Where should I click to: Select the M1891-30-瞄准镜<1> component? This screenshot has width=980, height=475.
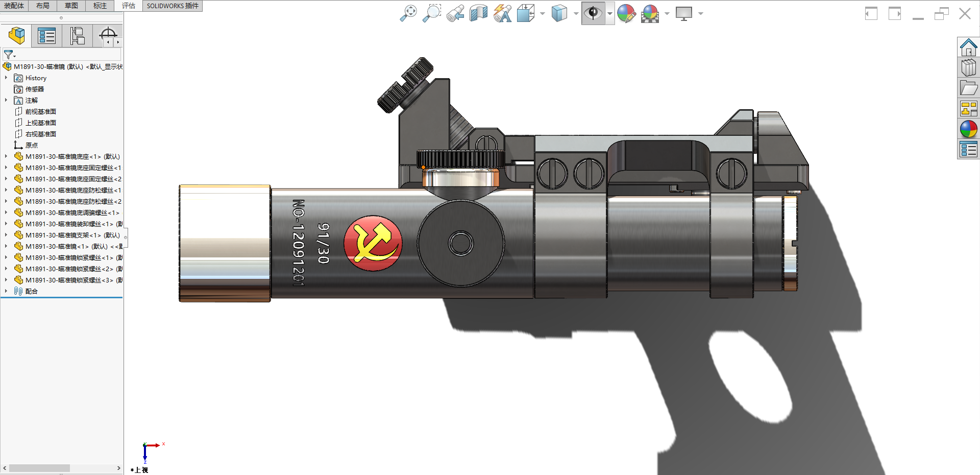click(x=68, y=247)
